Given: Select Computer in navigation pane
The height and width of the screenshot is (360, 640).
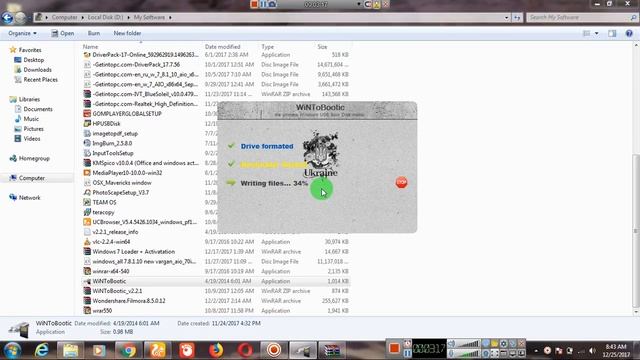Looking at the screenshot, I should tap(31, 178).
